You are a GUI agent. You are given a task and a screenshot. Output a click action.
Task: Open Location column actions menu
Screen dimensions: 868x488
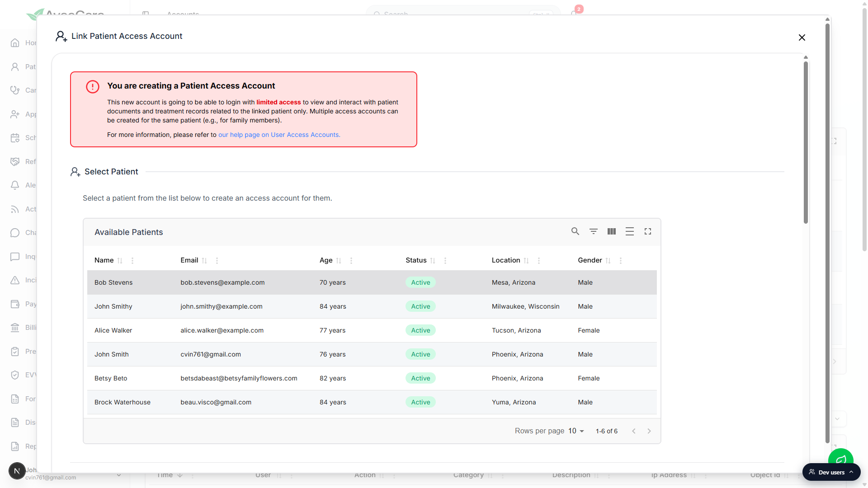[539, 261]
